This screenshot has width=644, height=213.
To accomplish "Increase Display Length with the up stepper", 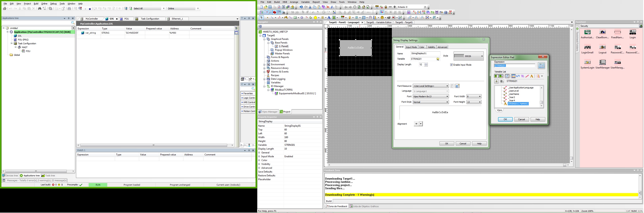I will [x=426, y=64].
